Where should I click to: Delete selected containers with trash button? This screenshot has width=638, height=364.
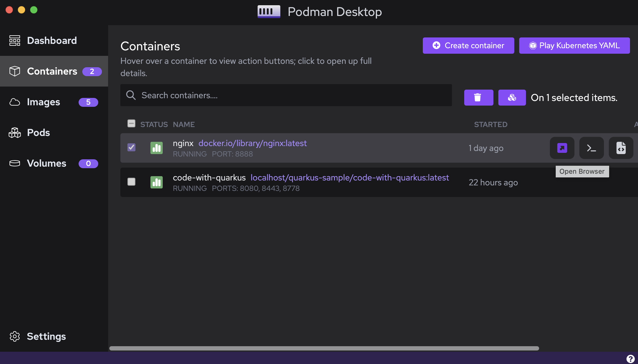(478, 98)
